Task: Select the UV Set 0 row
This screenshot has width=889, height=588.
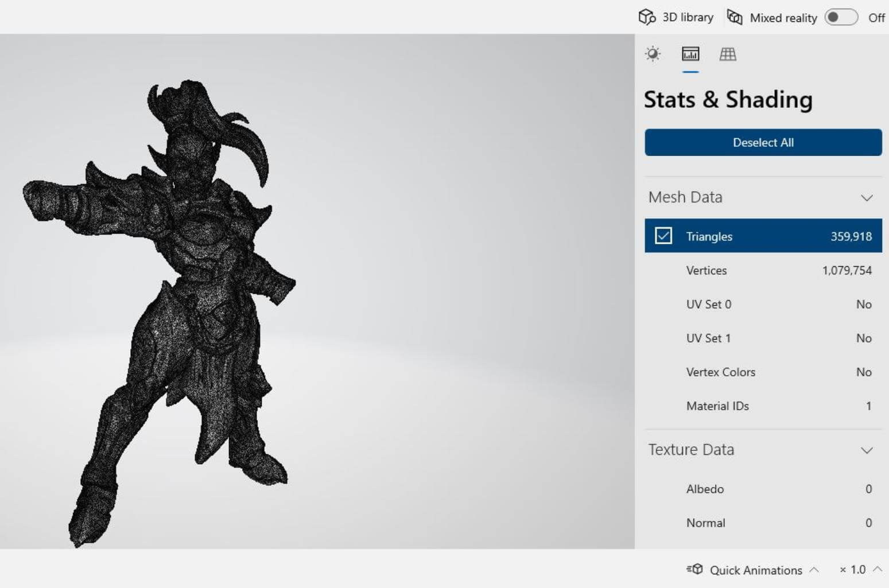Action: (763, 304)
